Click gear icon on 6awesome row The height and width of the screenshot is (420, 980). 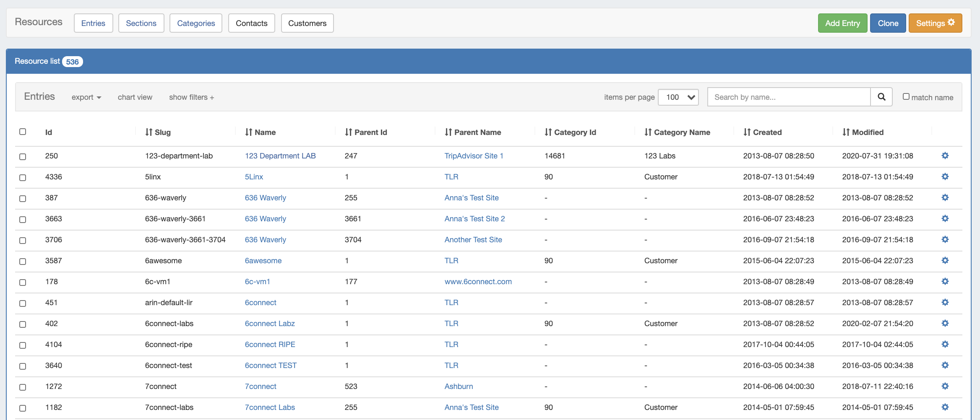(x=945, y=260)
